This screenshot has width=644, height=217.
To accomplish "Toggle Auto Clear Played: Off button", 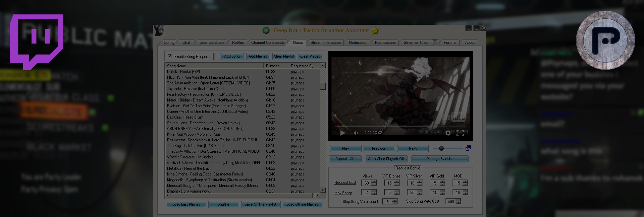I will [386, 159].
